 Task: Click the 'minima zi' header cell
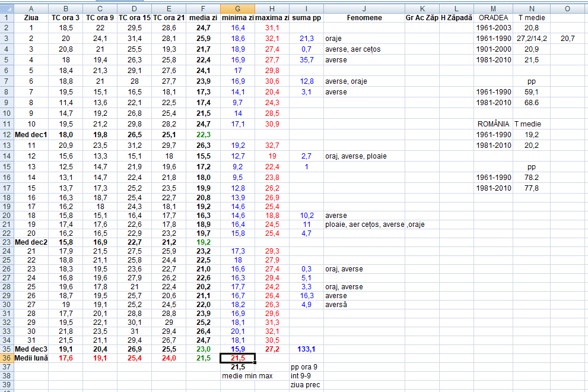237,18
